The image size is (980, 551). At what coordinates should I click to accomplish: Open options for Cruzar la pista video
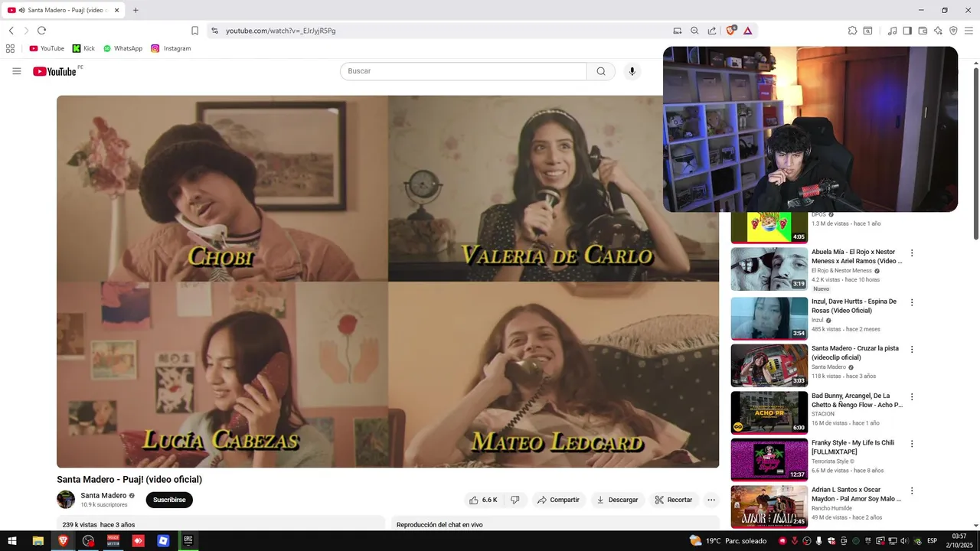click(x=911, y=350)
